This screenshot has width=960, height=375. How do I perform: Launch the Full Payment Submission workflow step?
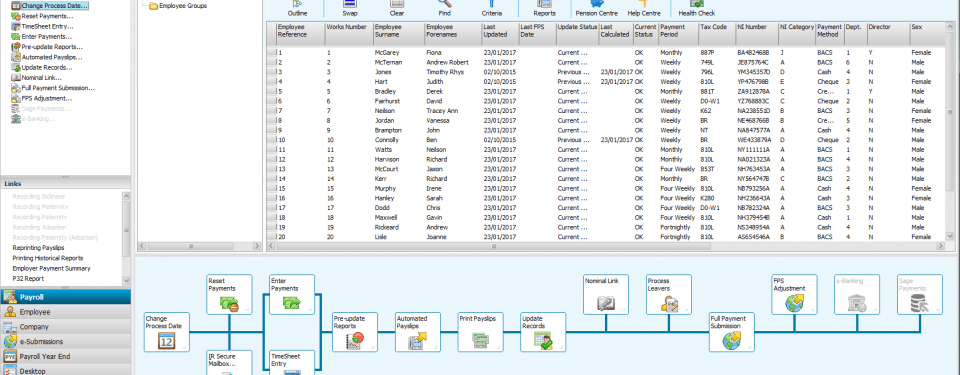tap(732, 332)
